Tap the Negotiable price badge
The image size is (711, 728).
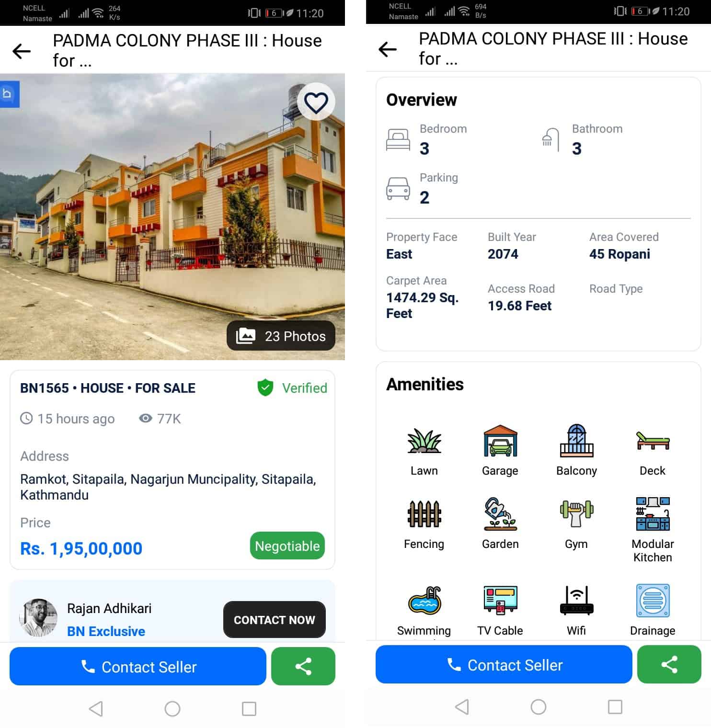coord(287,546)
